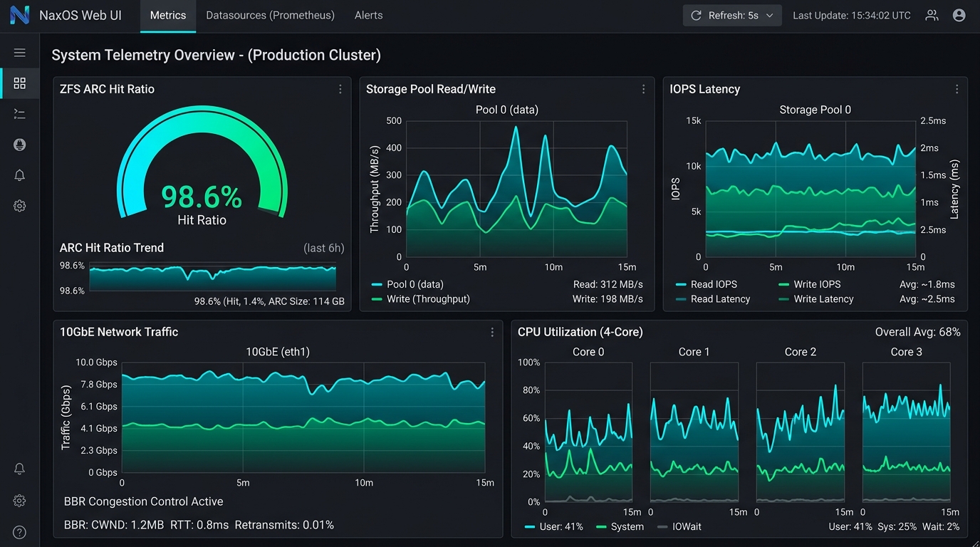Viewport: 980px width, 547px height.
Task: Click the lower bell notification icon in sidebar
Action: 20,469
